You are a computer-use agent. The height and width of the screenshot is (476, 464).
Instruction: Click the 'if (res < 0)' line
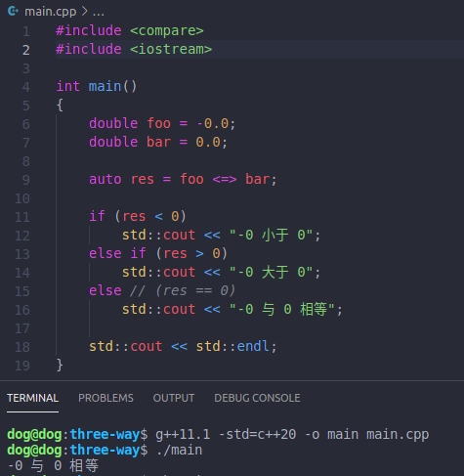pos(138,217)
